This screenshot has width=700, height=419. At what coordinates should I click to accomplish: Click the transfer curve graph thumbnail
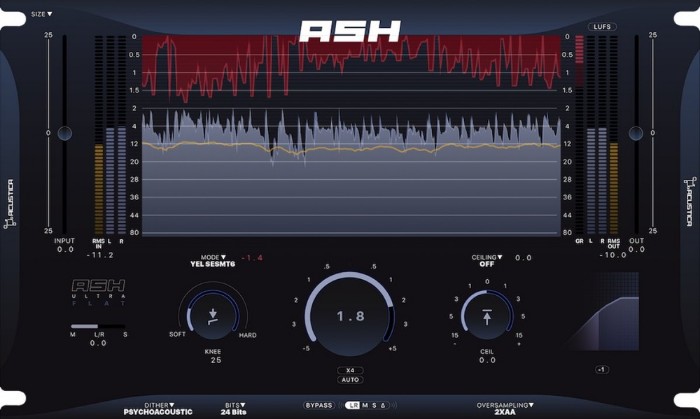[603, 311]
